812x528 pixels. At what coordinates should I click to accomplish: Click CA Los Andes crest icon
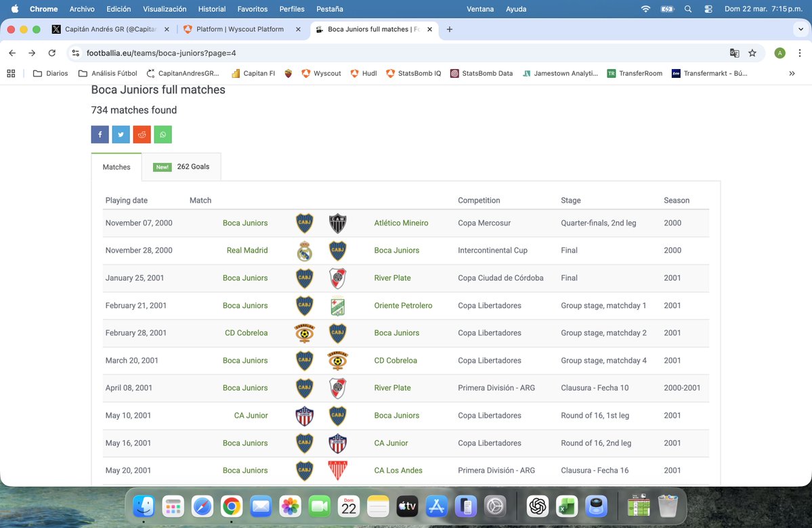click(338, 470)
